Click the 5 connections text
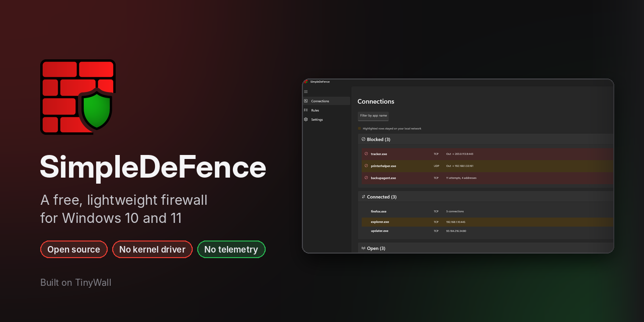 point(455,211)
